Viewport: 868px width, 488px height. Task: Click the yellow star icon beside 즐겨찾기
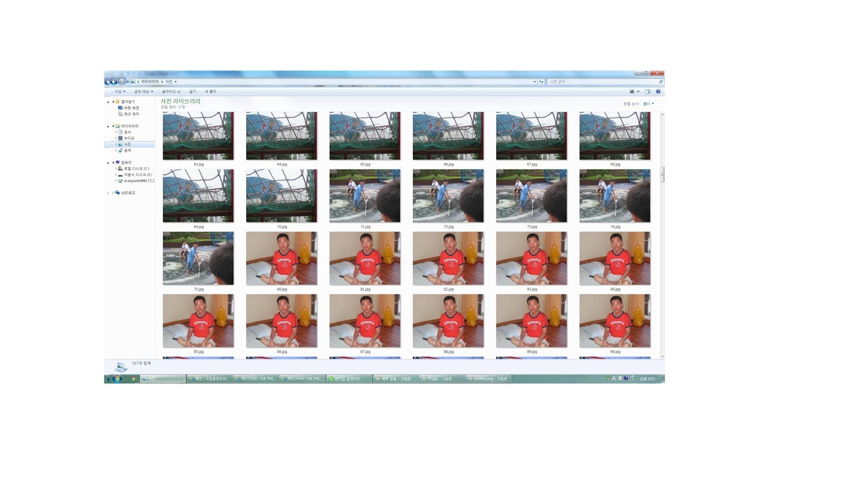pos(117,101)
